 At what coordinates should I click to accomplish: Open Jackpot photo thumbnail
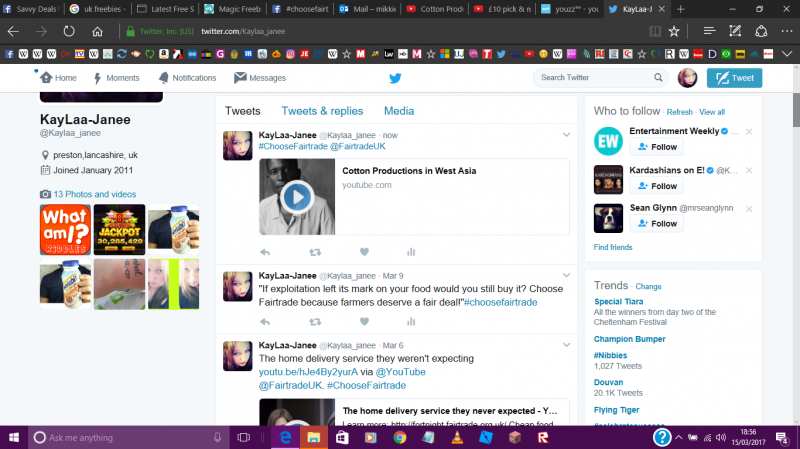tap(119, 230)
